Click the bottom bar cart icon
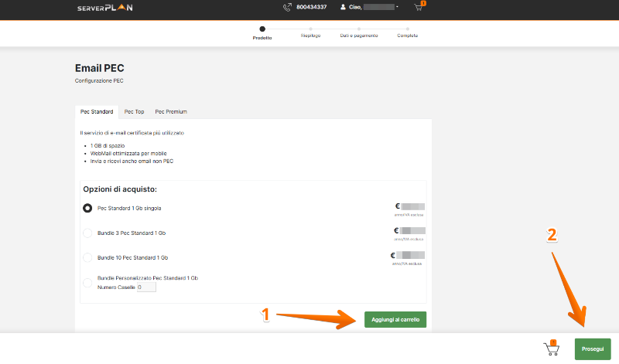The height and width of the screenshot is (364, 619). pyautogui.click(x=552, y=348)
